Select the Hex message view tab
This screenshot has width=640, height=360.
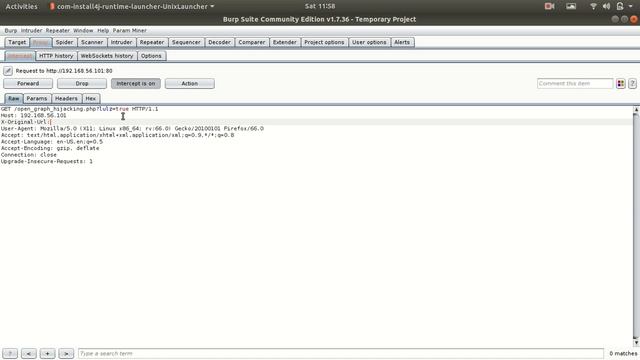coord(91,98)
